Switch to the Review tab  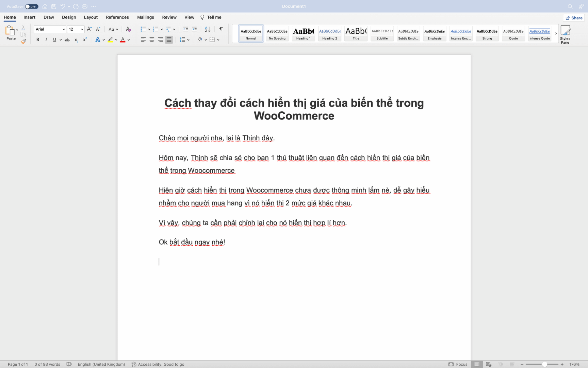pos(169,17)
